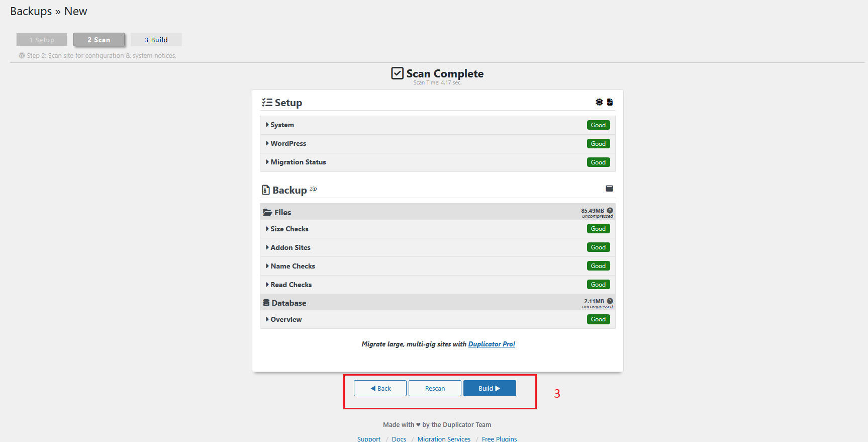Click the help icon beside 2.11MB
868x442 pixels.
point(610,301)
